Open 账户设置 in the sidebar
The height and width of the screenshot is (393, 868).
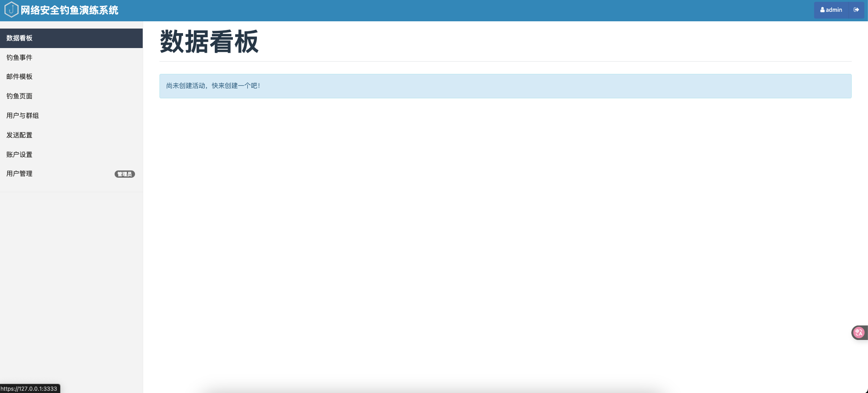71,155
